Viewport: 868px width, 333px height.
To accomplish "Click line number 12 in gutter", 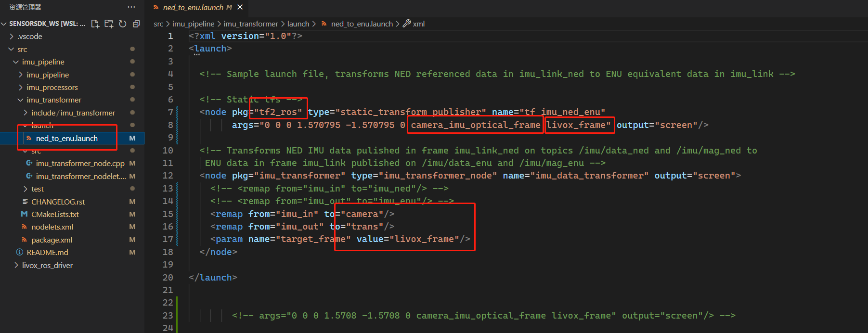I will [x=168, y=176].
